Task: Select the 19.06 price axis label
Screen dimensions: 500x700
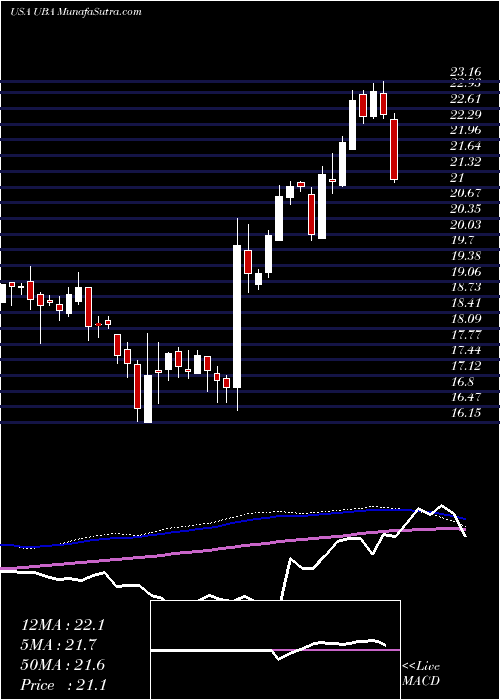Action: 465,272
